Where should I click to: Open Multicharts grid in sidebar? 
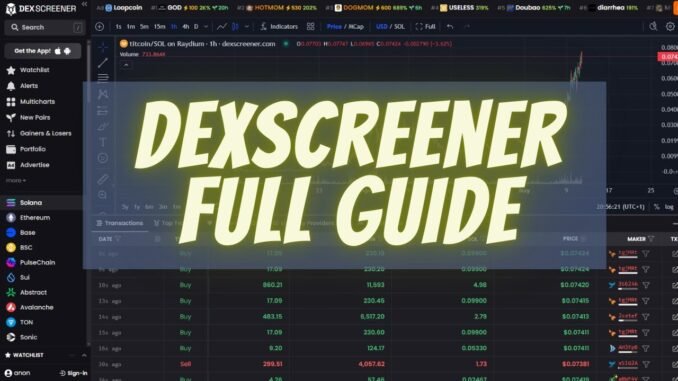click(11, 102)
